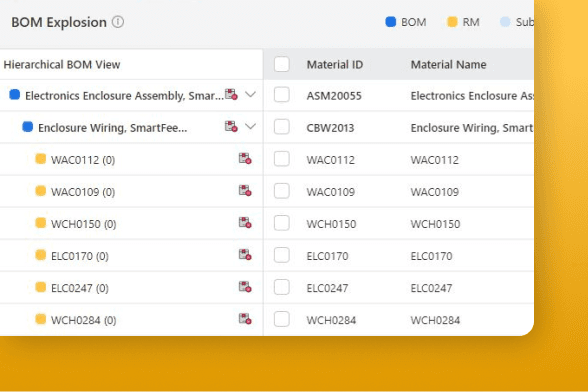The image size is (588, 392).
Task: Click the inventory icon on ELC0170 row
Action: click(245, 255)
